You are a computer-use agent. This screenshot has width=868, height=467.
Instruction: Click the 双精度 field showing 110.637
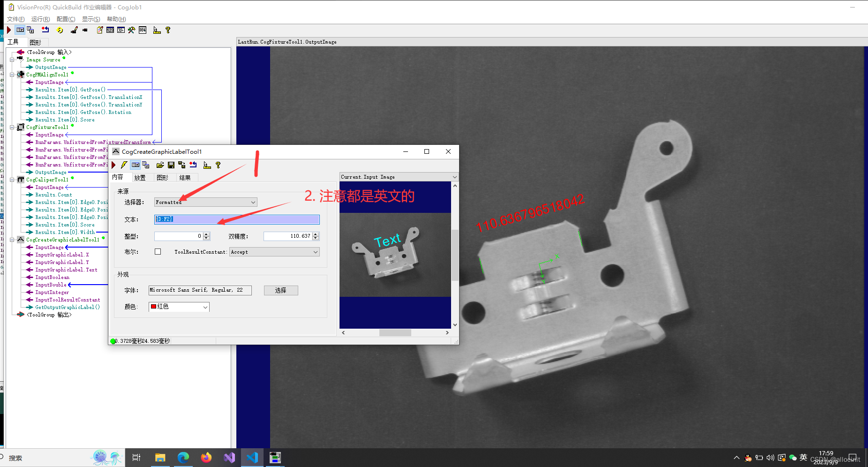click(x=288, y=236)
